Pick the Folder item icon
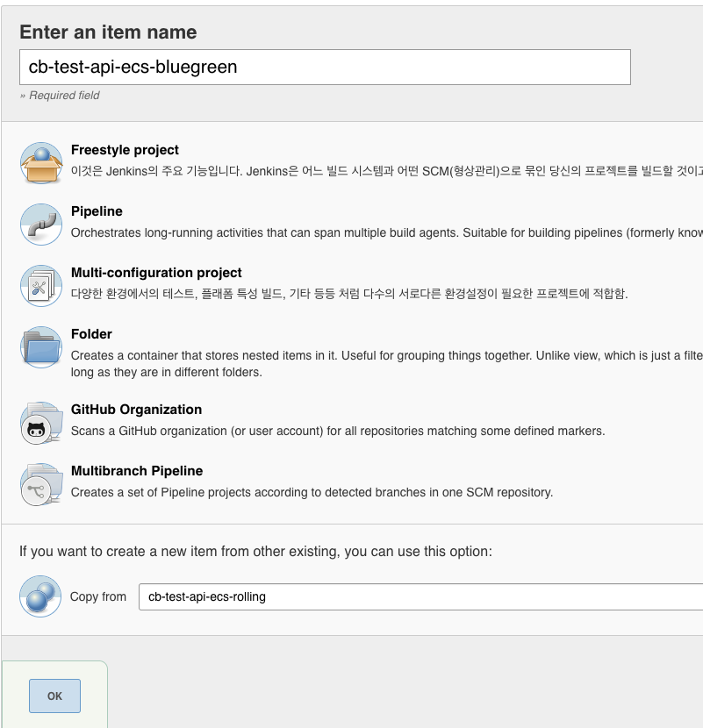 click(x=41, y=347)
